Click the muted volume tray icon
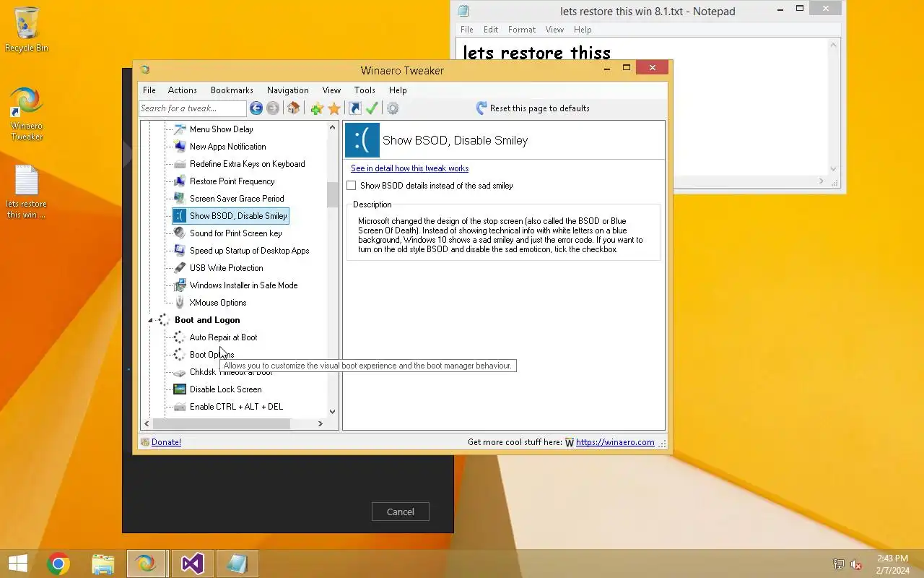 (x=856, y=564)
